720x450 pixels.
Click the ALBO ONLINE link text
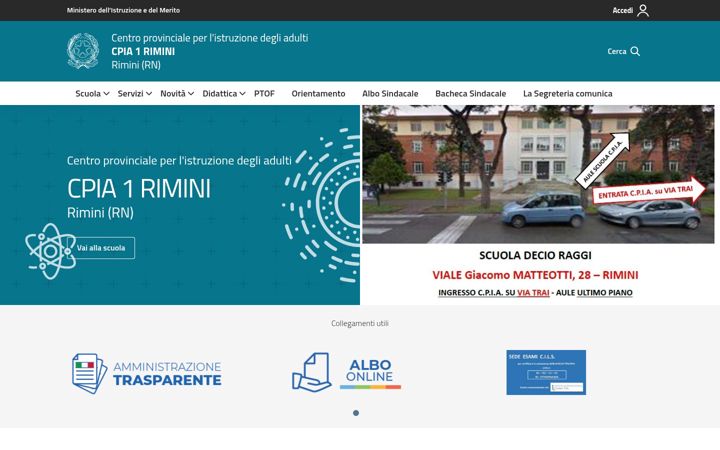(x=370, y=371)
